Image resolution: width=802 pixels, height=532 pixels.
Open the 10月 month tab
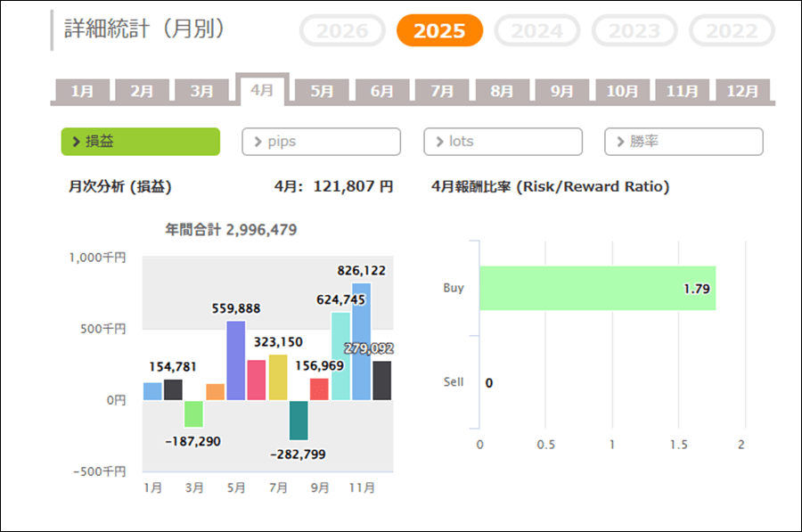point(622,91)
